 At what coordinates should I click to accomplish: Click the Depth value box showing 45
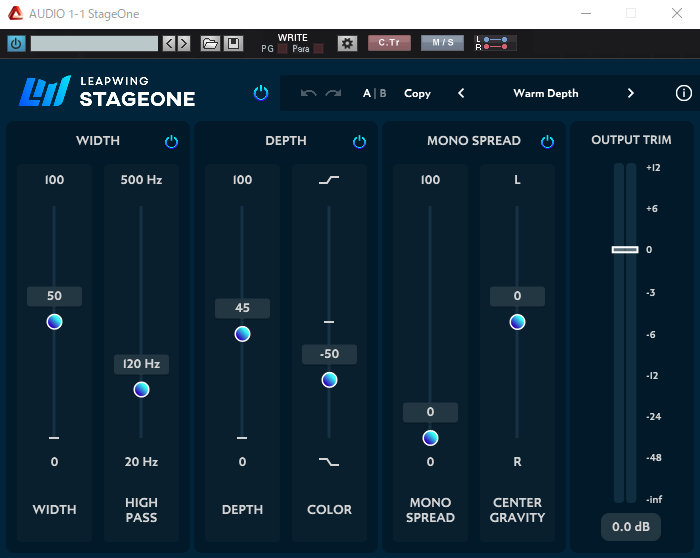tap(242, 308)
